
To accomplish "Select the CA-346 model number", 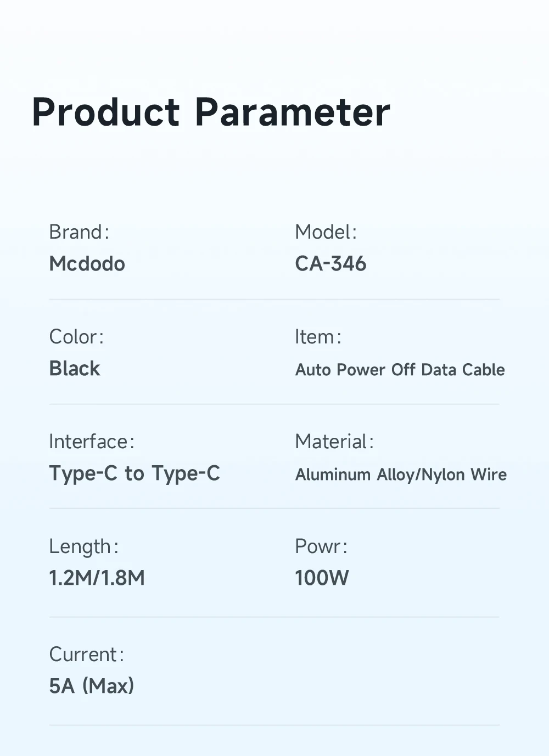I will coord(330,264).
